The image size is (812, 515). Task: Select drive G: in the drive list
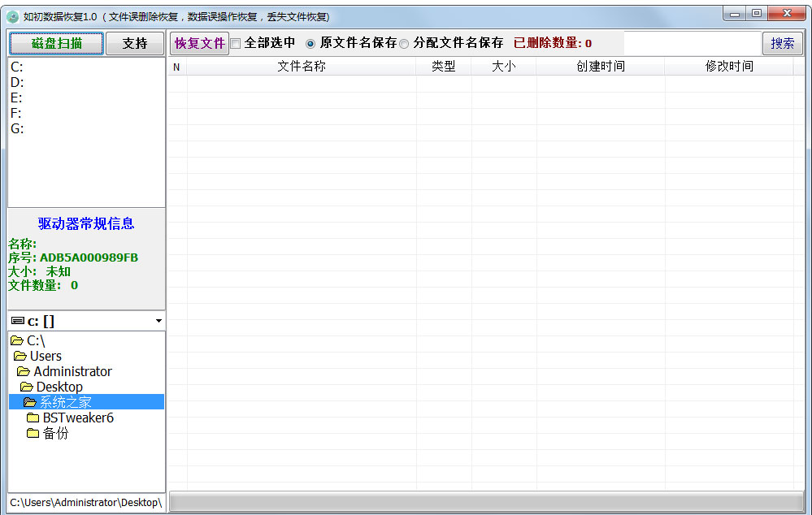(17, 128)
